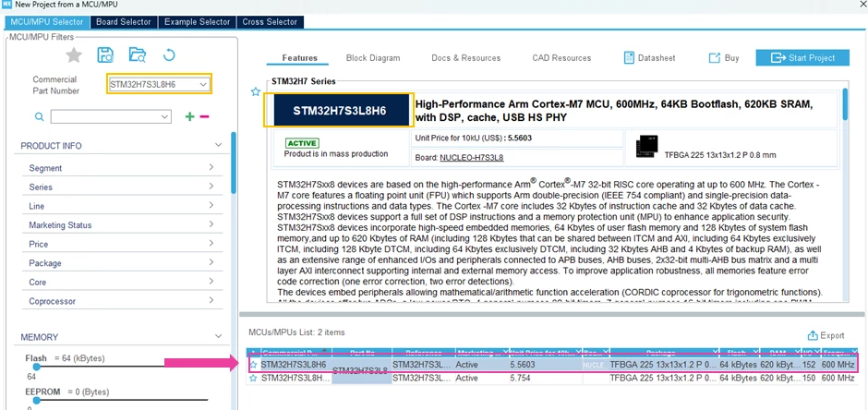Collapse the MEMORY section
The image size is (868, 410).
[x=219, y=336]
